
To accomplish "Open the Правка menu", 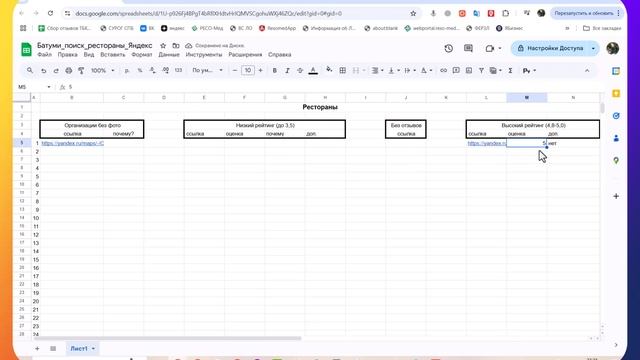I will point(67,55).
